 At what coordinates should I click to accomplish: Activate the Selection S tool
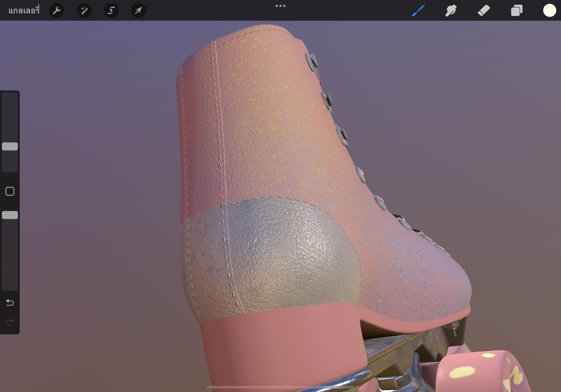(x=111, y=11)
